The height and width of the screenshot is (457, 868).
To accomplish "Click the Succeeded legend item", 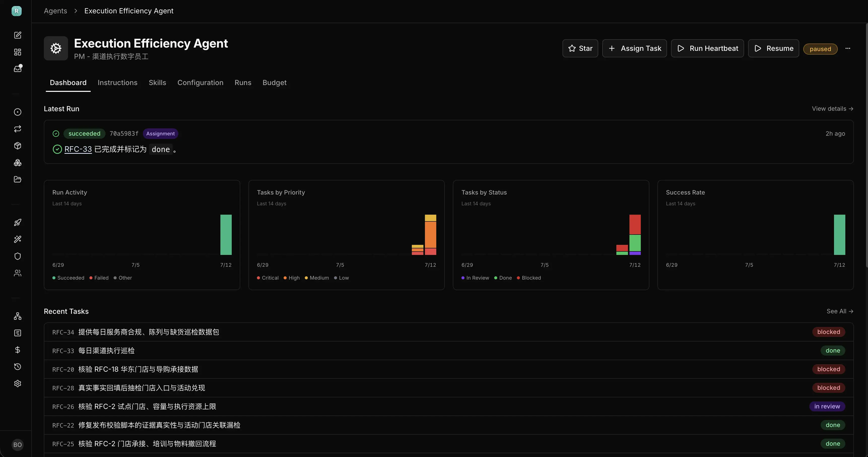I will 69,278.
